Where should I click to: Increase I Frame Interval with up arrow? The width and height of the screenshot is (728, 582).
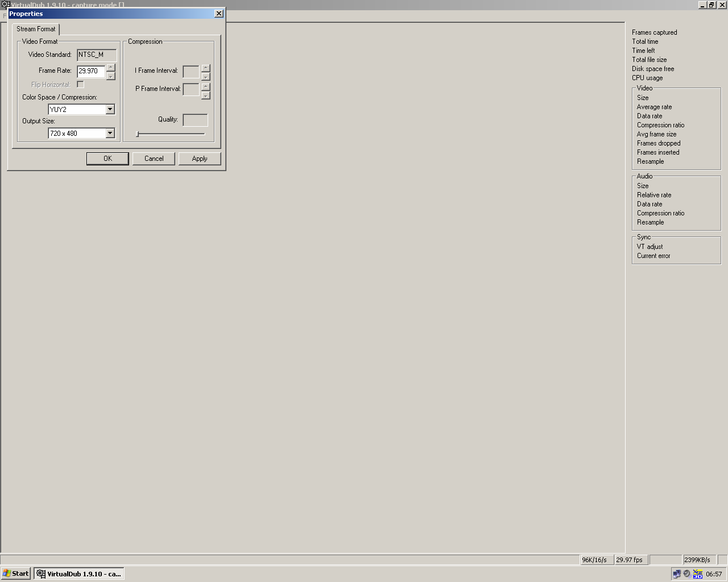(206, 68)
